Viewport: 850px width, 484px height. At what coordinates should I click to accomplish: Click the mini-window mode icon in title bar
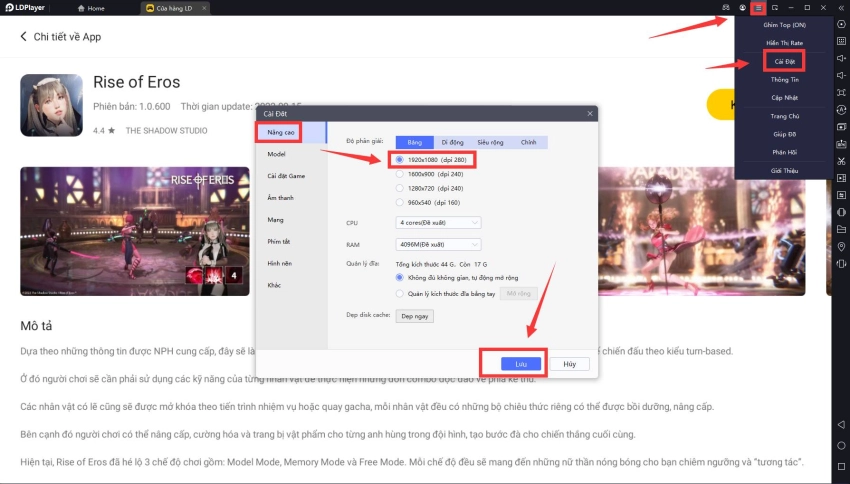[x=775, y=8]
